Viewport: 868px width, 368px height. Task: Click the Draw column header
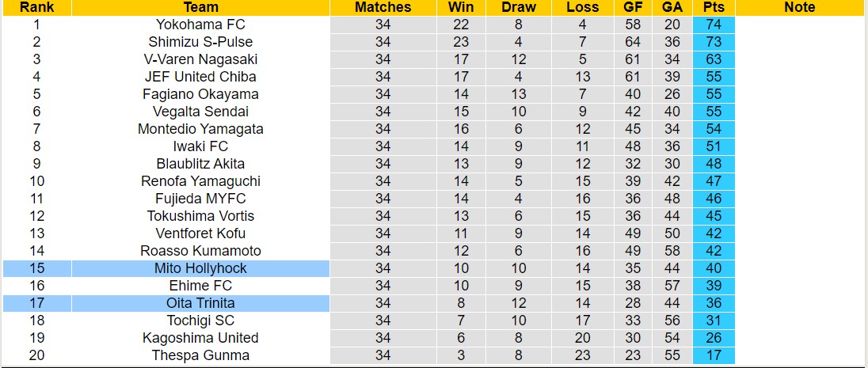519,7
